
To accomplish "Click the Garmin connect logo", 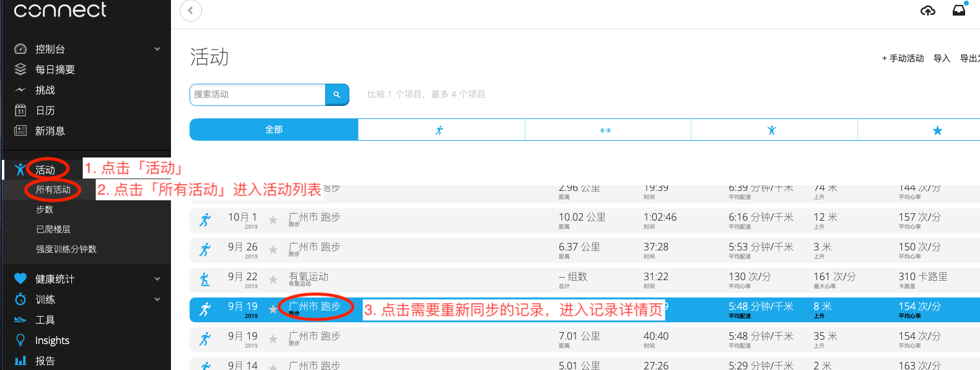I will pyautogui.click(x=60, y=10).
